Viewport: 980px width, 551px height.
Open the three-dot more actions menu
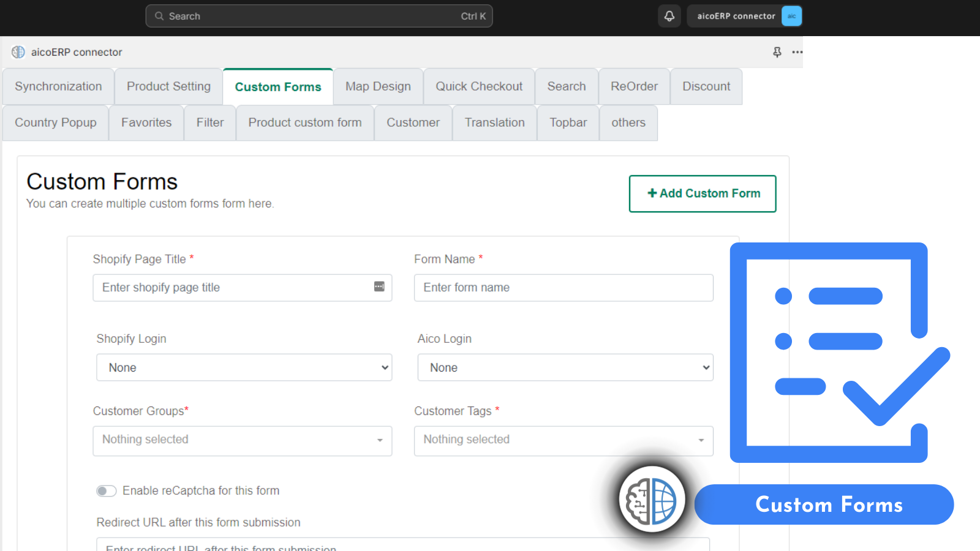(x=797, y=52)
